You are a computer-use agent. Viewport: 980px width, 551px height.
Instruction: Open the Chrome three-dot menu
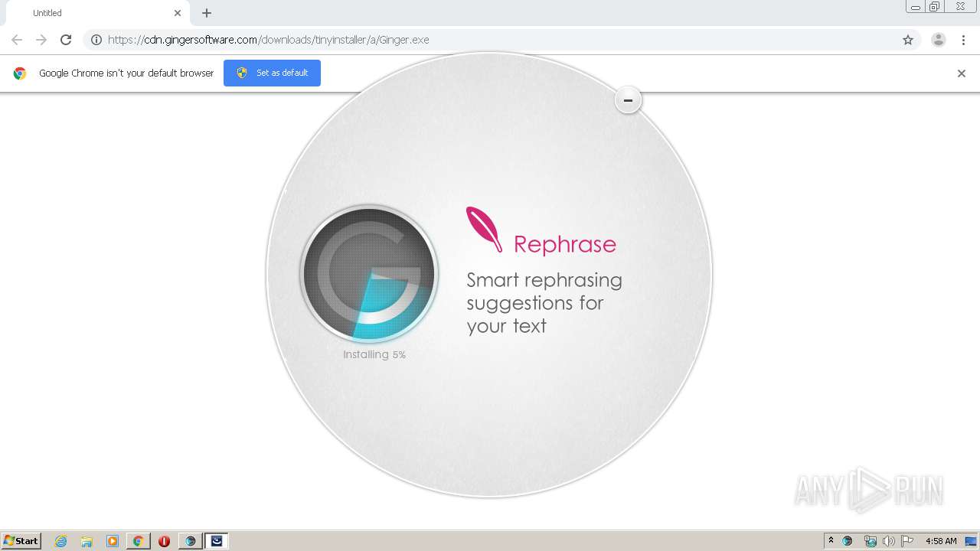(963, 40)
